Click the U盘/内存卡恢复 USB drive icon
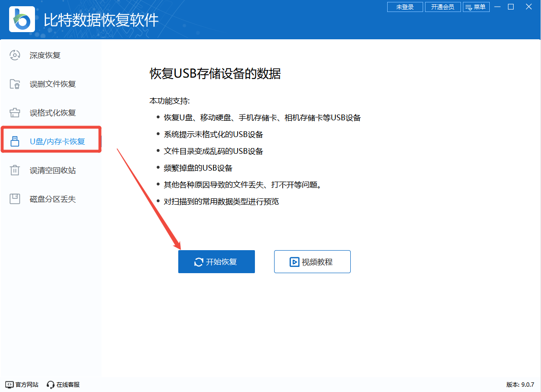The width and height of the screenshot is (541, 392). click(x=15, y=141)
